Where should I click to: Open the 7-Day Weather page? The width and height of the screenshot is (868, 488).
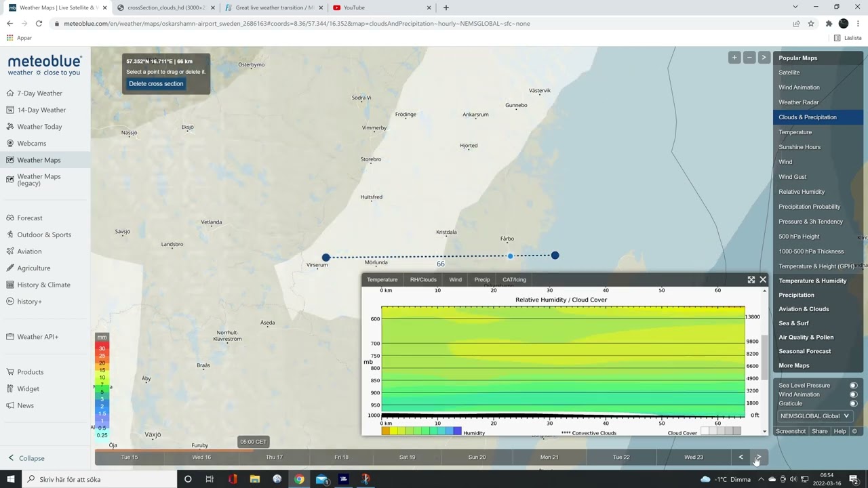pyautogui.click(x=39, y=94)
